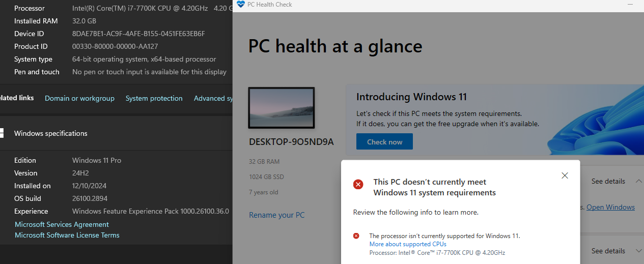Open the Advanced system settings link
The image size is (644, 264).
(x=213, y=98)
